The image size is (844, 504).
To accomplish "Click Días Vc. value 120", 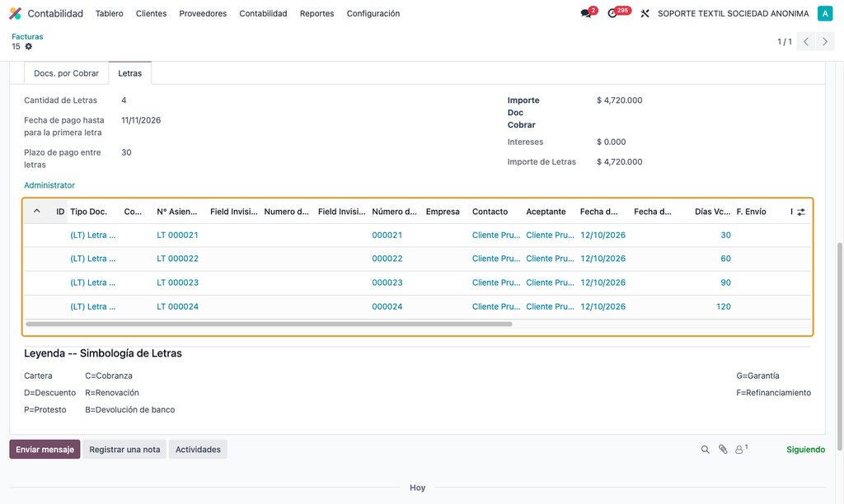I will 724,306.
